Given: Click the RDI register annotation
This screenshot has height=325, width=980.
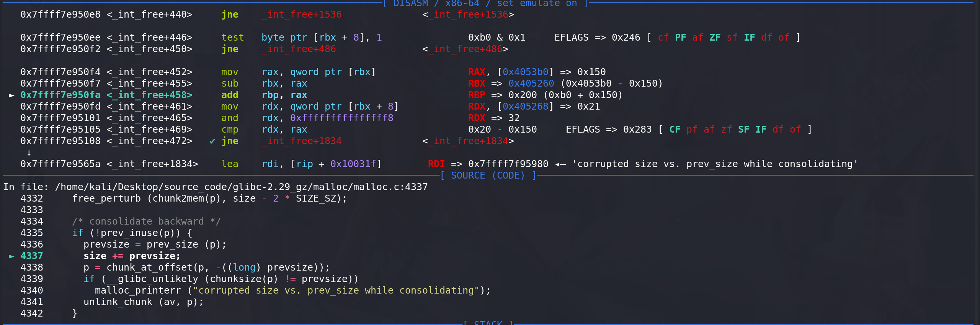Looking at the screenshot, I should (436, 164).
